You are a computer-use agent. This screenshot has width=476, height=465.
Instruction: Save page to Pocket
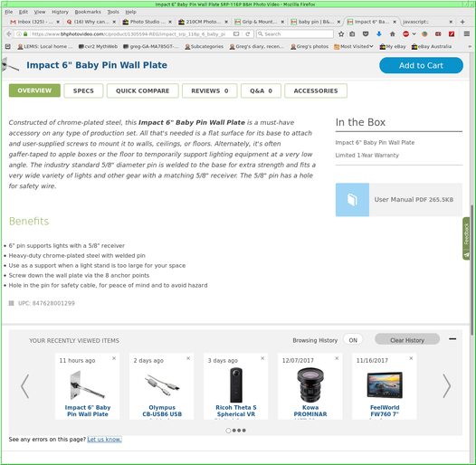[x=366, y=34]
